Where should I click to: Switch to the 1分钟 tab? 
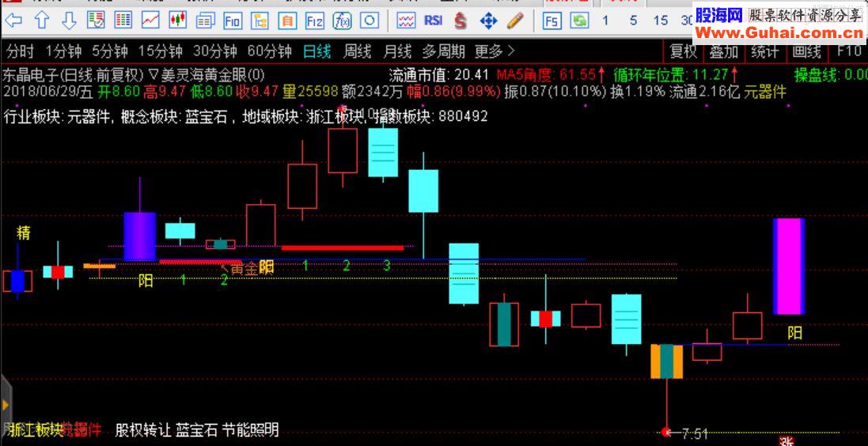(x=63, y=52)
